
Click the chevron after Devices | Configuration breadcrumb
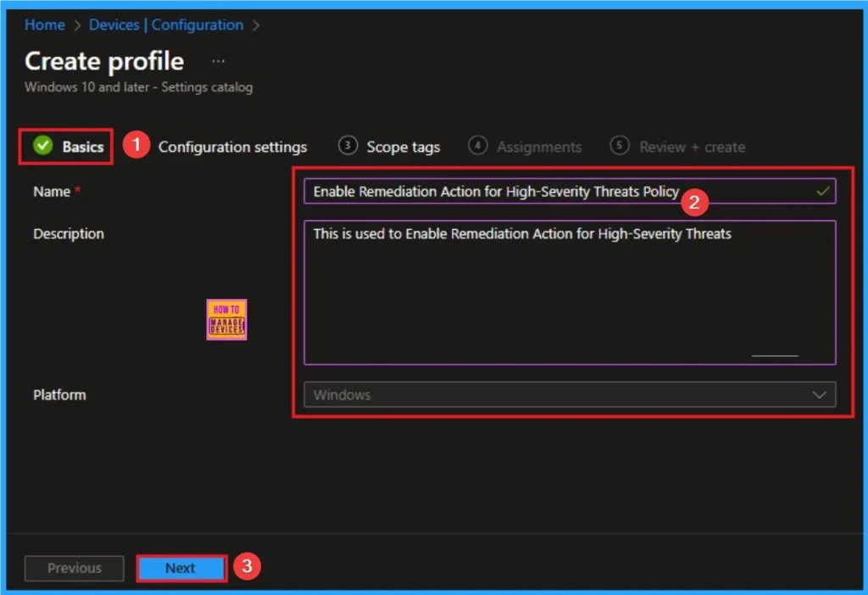(254, 25)
